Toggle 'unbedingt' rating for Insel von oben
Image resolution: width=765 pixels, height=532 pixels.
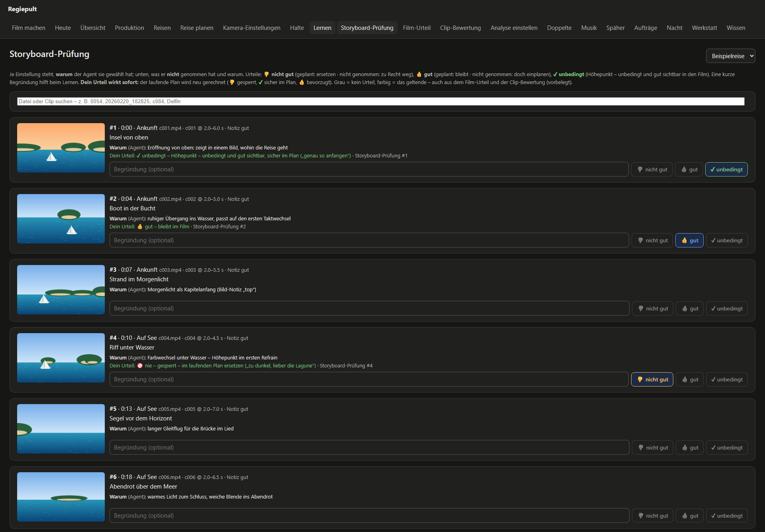[x=726, y=169]
